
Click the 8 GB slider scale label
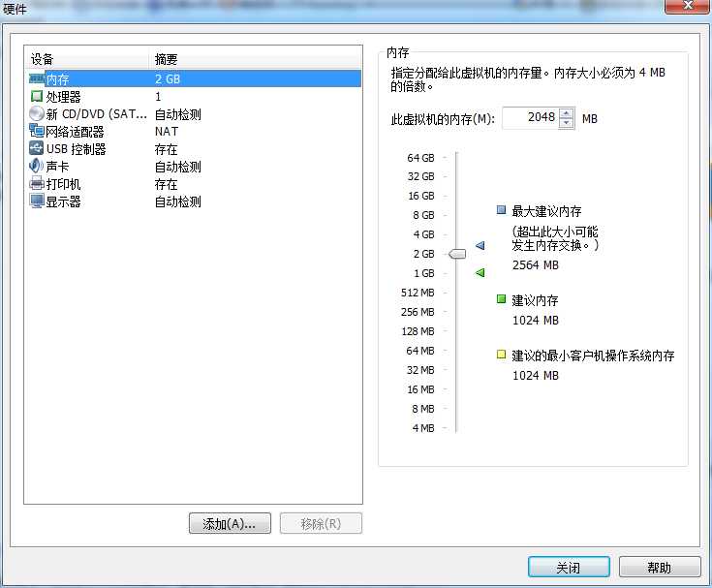point(423,215)
